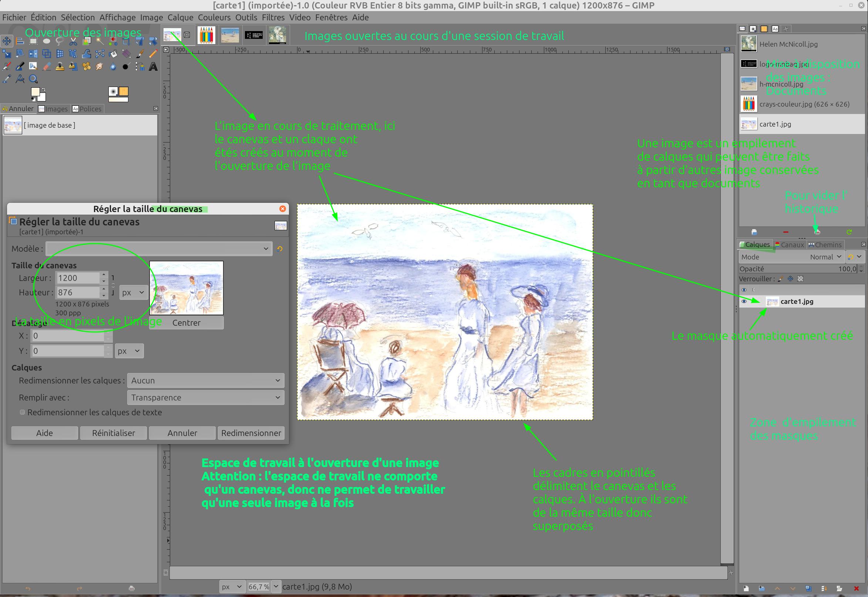
Task: Select the Fuzzy Select magic wand
Action: coord(100,41)
